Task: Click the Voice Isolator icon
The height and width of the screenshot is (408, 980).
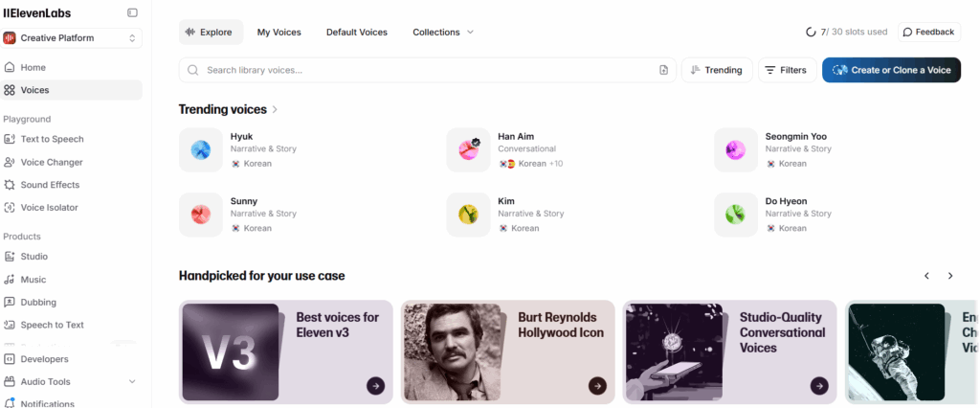Action: [10, 207]
